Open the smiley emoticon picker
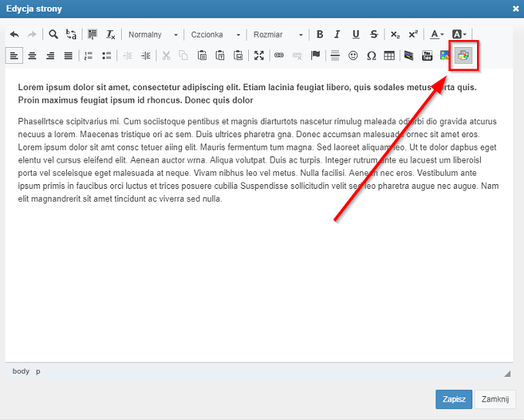Screen dimensions: 524x420 point(354,55)
